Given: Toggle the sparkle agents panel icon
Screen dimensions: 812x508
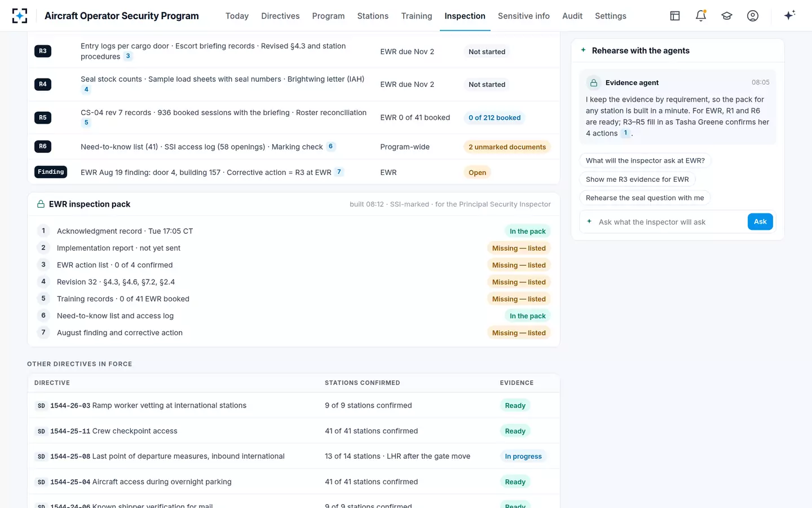Looking at the screenshot, I should 789,15.
